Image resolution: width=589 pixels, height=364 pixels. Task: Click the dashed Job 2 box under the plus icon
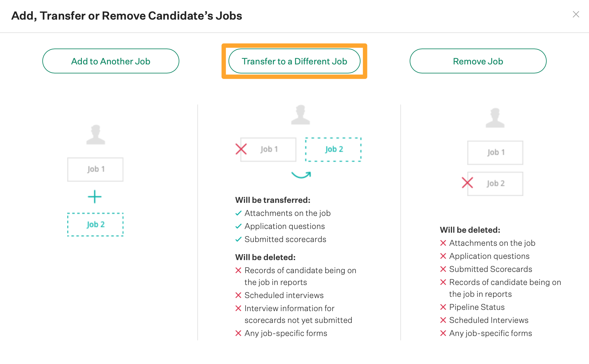pyautogui.click(x=95, y=224)
